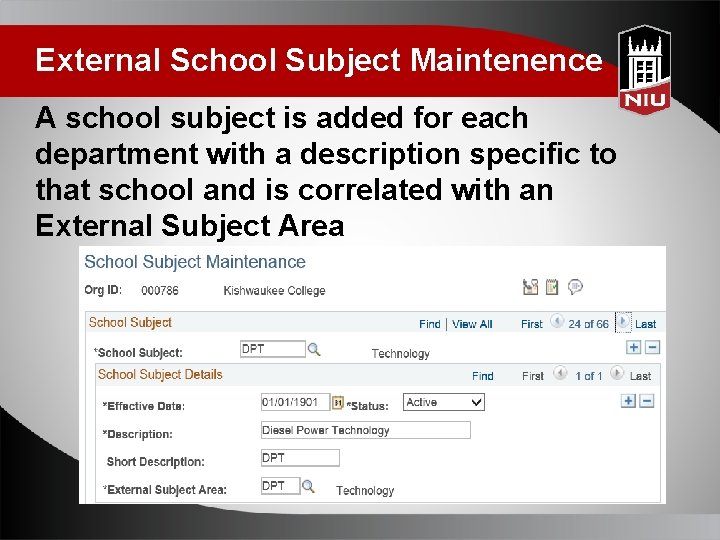Click the School Subject Maintenance page title
720x540 pixels.
(195, 262)
